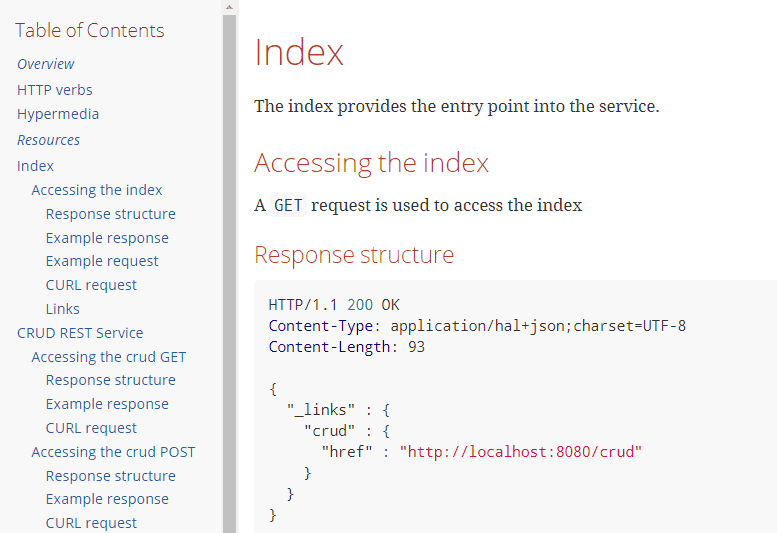Click the sidebar scrollbar up arrow
This screenshot has width=777, height=533.
[229, 7]
